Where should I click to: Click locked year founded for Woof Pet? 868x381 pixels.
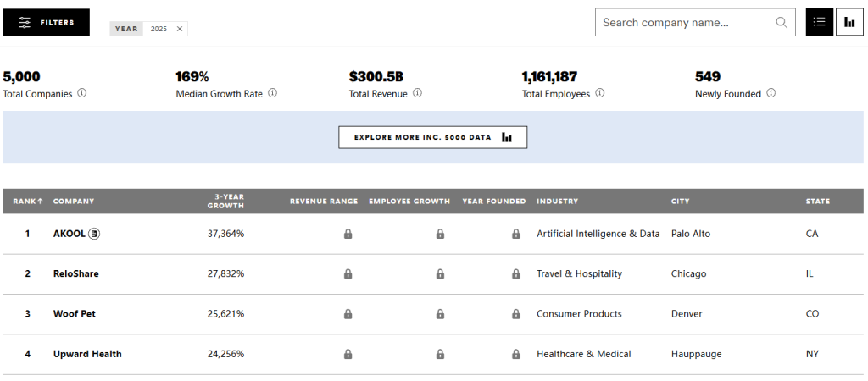pos(515,314)
